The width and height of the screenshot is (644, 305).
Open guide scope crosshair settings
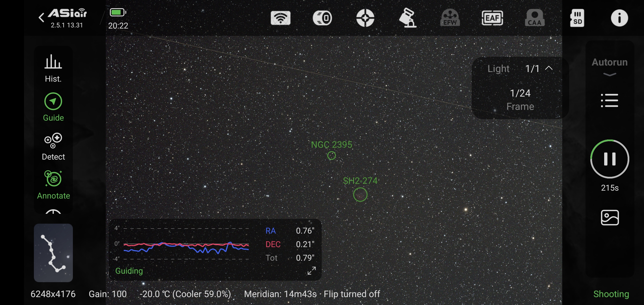tap(365, 18)
